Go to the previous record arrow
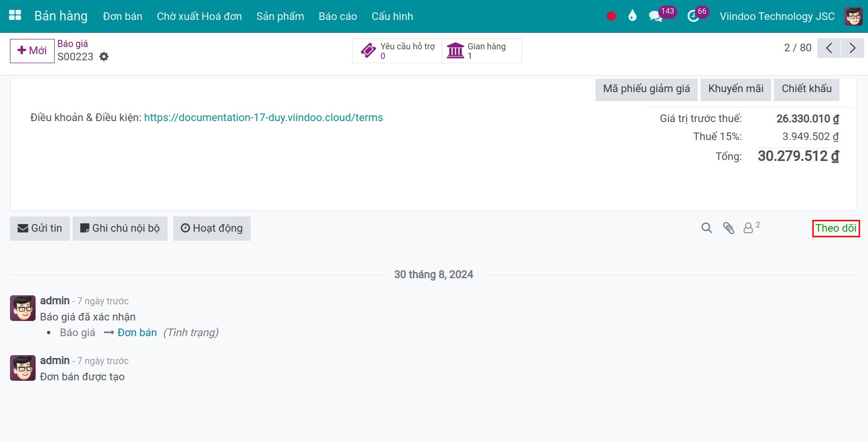This screenshot has height=442, width=868. [x=829, y=48]
